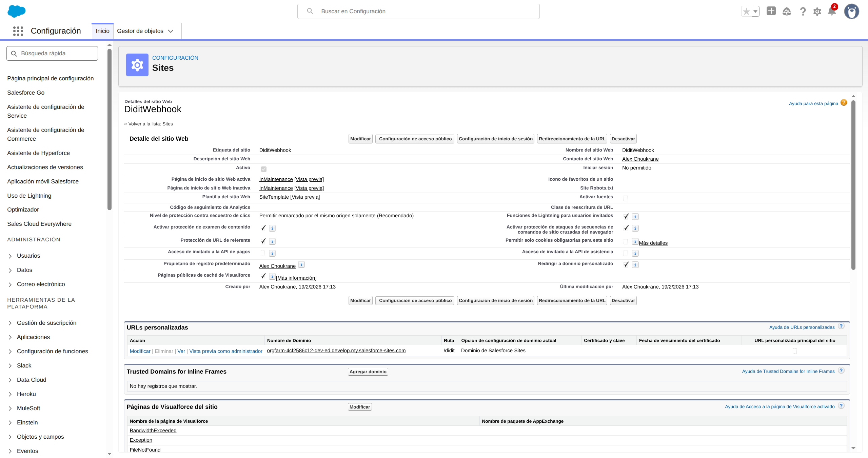Click the global actions plus icon

pos(771,11)
